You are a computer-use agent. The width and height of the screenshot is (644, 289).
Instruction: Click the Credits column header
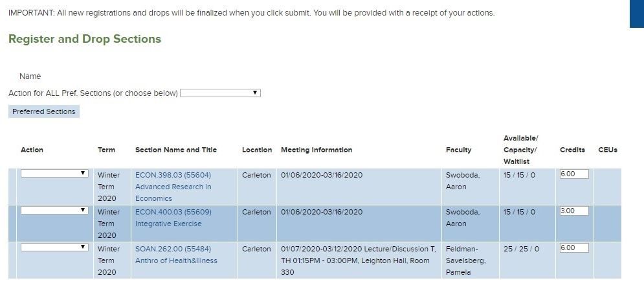click(572, 150)
